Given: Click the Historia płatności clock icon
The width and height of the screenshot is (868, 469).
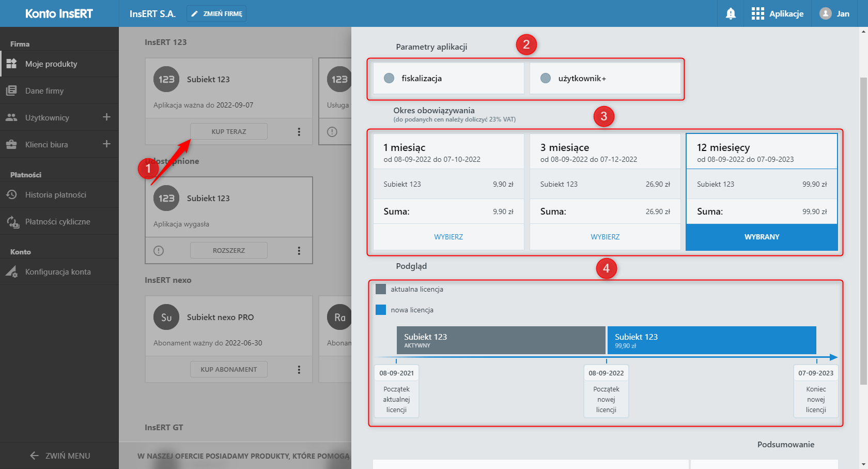Looking at the screenshot, I should point(11,195).
